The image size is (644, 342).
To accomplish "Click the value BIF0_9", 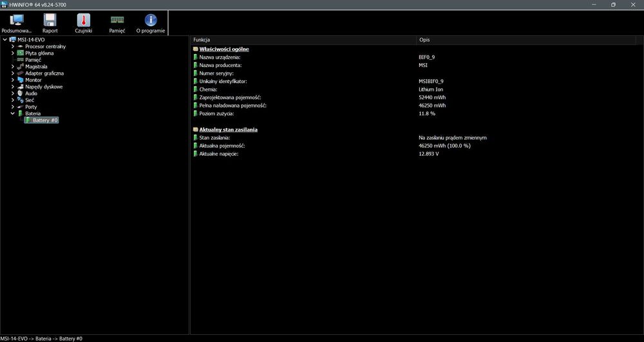I will (x=427, y=57).
